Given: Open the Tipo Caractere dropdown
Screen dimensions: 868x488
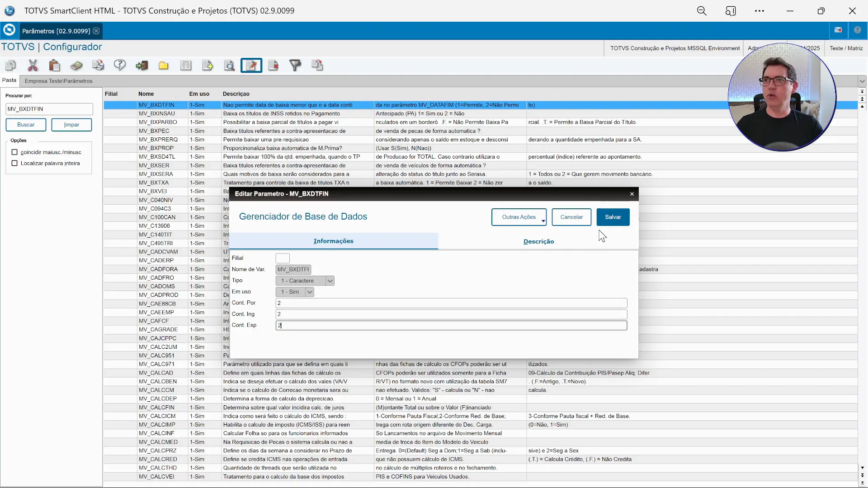Looking at the screenshot, I should 330,281.
